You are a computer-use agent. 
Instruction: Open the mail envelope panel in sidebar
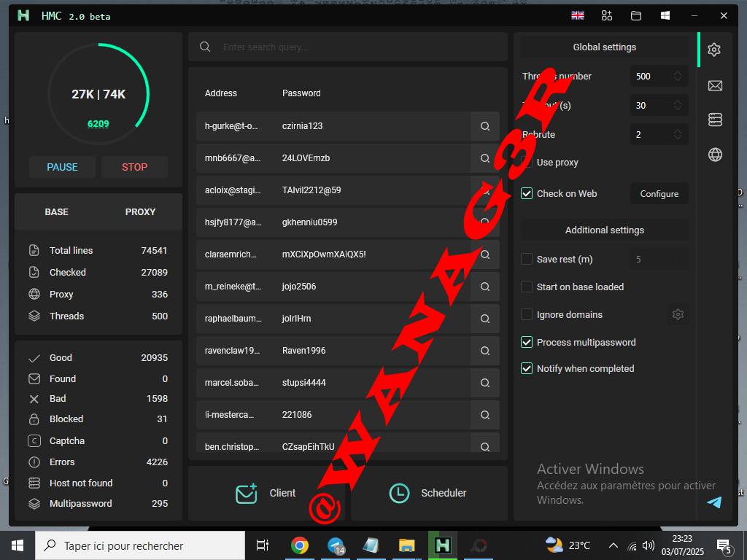[715, 86]
